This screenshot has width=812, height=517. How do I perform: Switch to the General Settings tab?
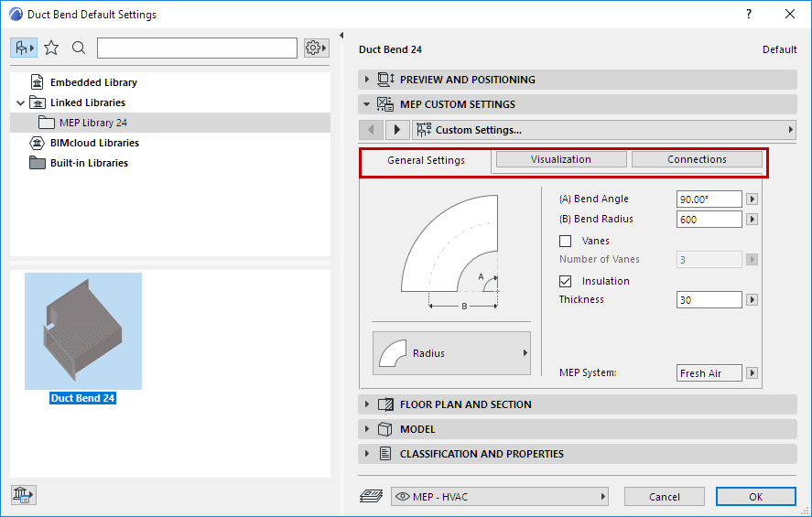pos(426,160)
